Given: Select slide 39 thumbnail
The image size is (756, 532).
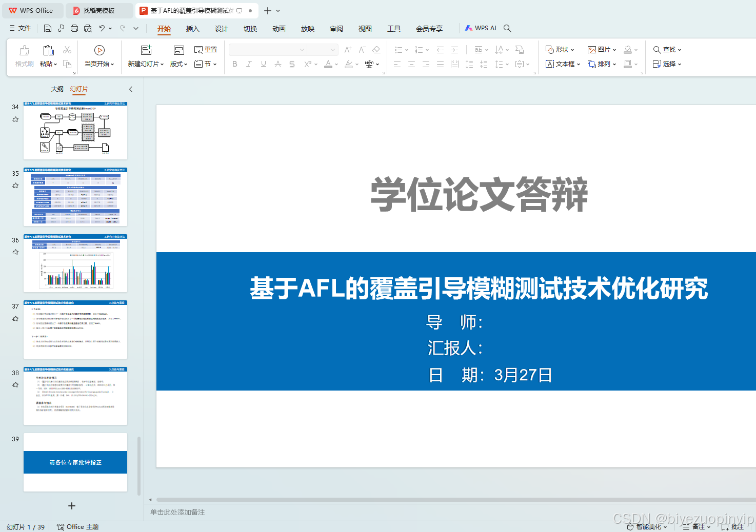Looking at the screenshot, I should pyautogui.click(x=75, y=462).
